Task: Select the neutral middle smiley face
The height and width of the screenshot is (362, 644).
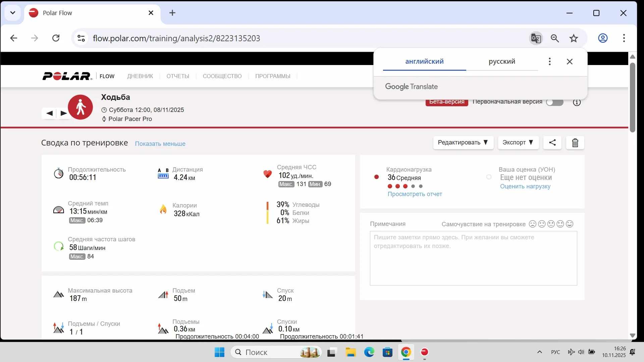Action: (x=551, y=224)
